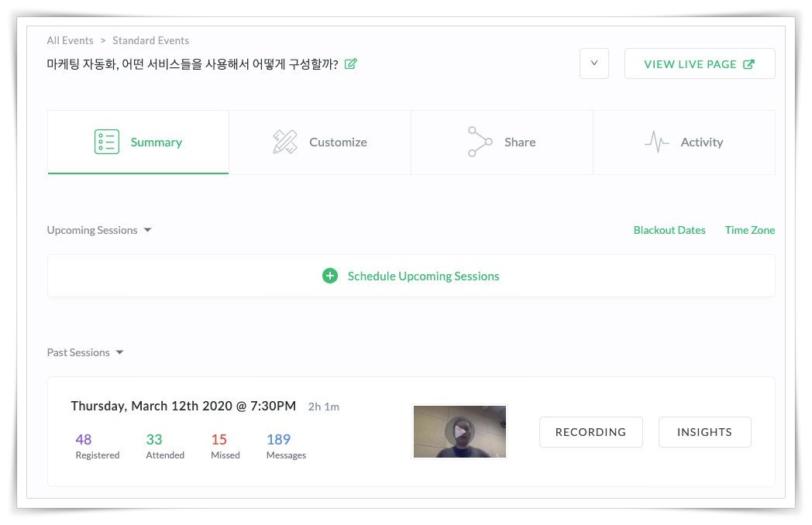Open the chevron dropdown next to View Live Page
Image resolution: width=812 pixels, height=525 pixels.
point(594,63)
